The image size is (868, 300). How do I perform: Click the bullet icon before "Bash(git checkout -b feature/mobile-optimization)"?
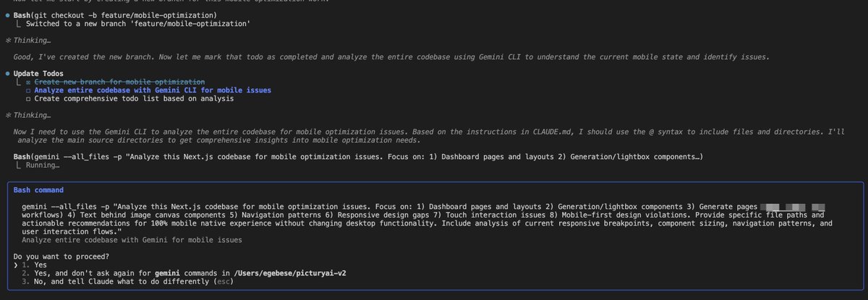pos(7,15)
